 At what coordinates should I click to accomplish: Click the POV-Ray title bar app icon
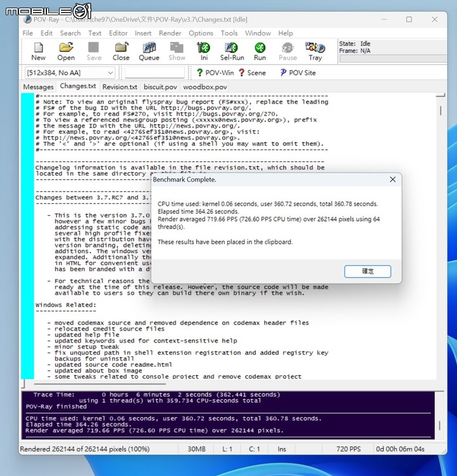(x=28, y=20)
